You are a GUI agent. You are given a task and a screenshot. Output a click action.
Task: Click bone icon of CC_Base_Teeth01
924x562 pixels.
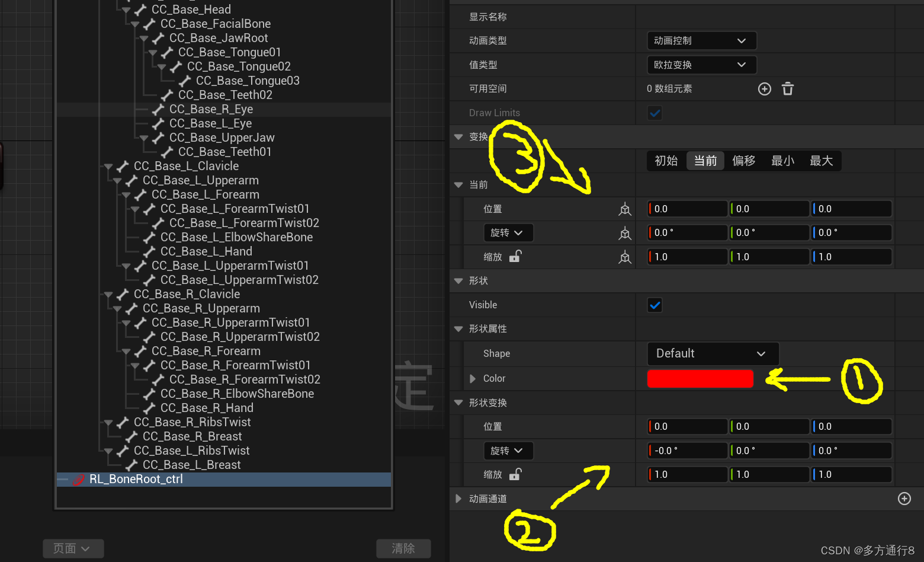[167, 152]
